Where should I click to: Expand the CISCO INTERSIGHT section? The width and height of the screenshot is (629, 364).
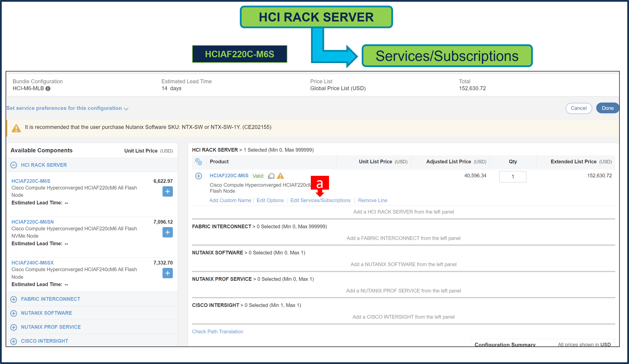14,341
